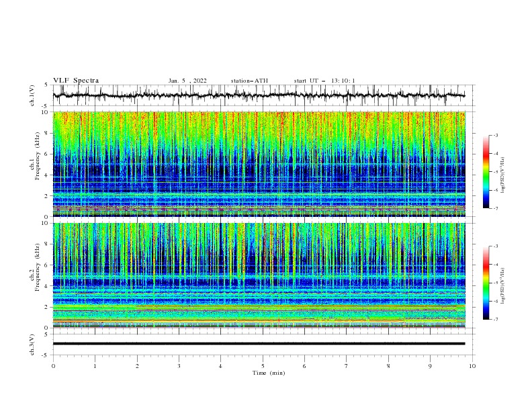This screenshot has height=411, width=532.
Task: Select the "start UT = 13:10:1" text
Action: [x=324, y=81]
